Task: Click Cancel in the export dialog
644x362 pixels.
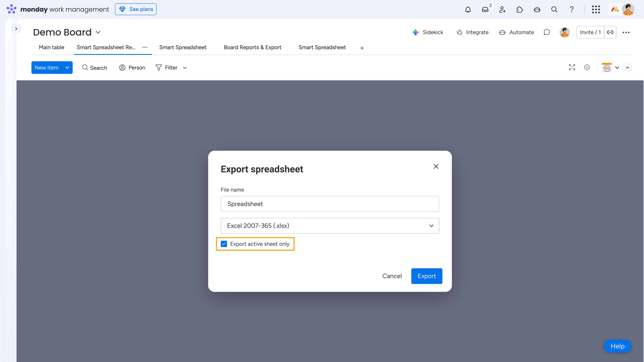Action: [392, 276]
